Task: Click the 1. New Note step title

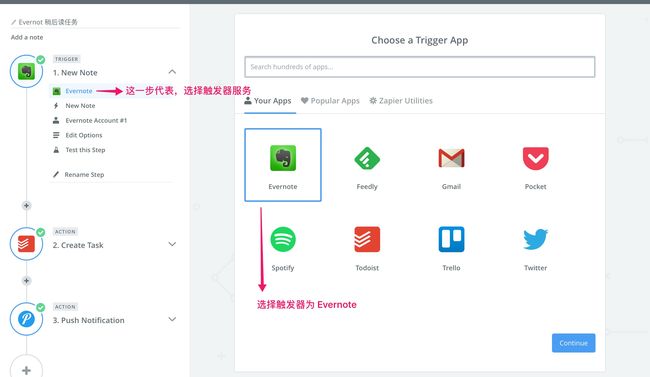Action: click(75, 73)
